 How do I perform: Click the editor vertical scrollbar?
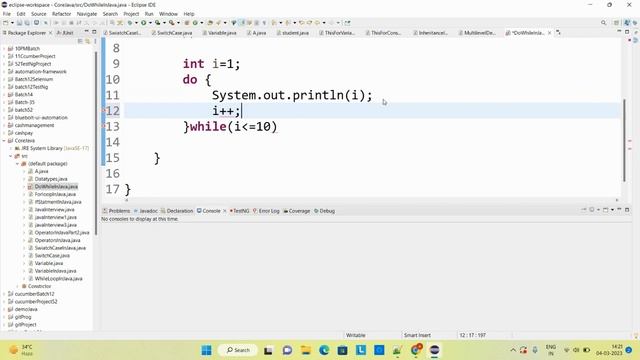click(x=624, y=140)
